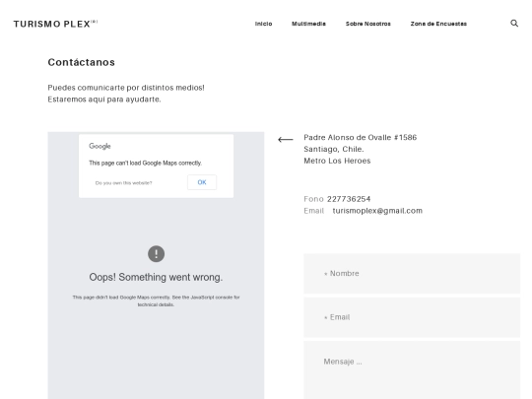Click the 'Metro Los Heroes' text
This screenshot has width=532, height=399.
pyautogui.click(x=337, y=161)
